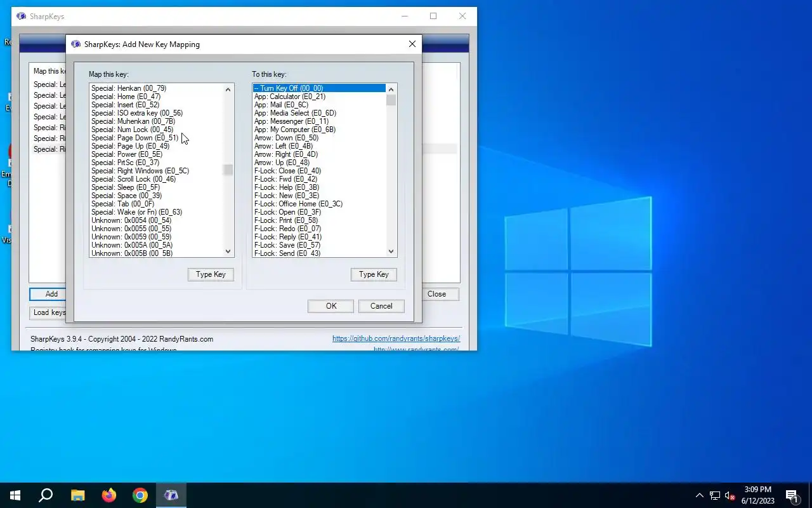The height and width of the screenshot is (508, 812).
Task: Click the Map this key scrollbar thumb
Action: point(228,170)
